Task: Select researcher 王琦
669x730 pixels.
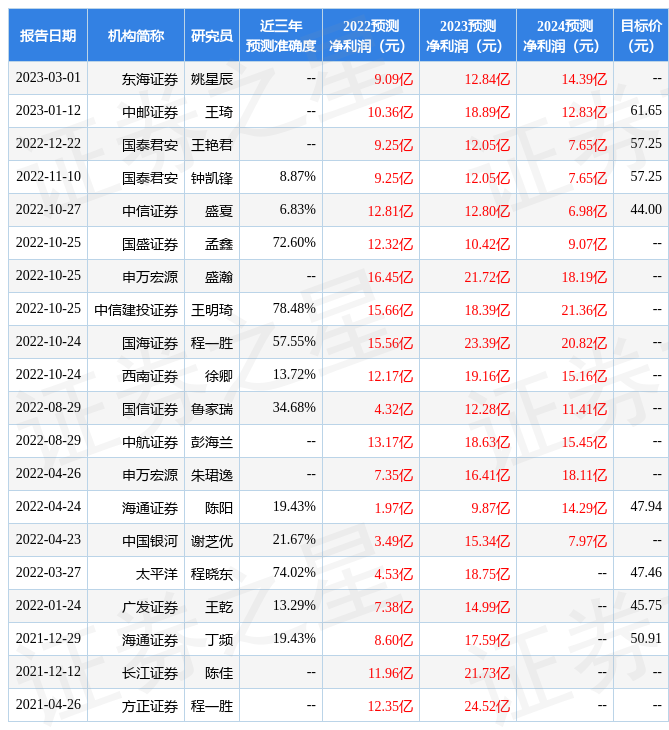Action: click(219, 112)
